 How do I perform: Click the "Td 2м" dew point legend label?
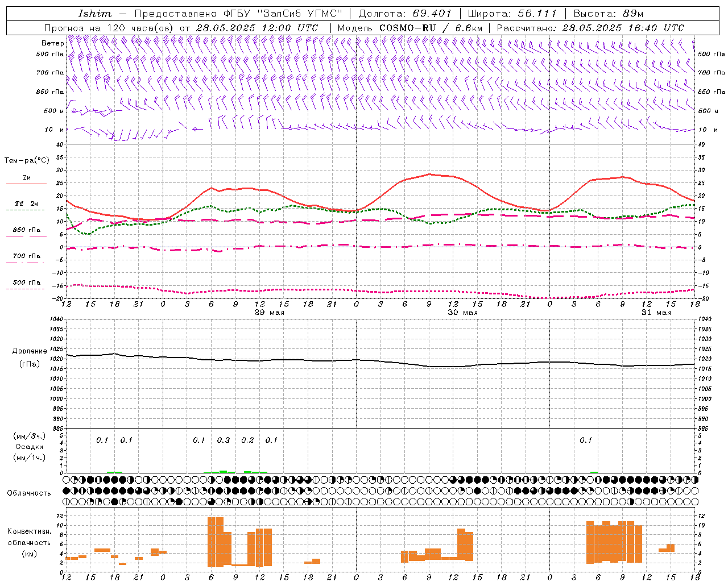click(26, 203)
